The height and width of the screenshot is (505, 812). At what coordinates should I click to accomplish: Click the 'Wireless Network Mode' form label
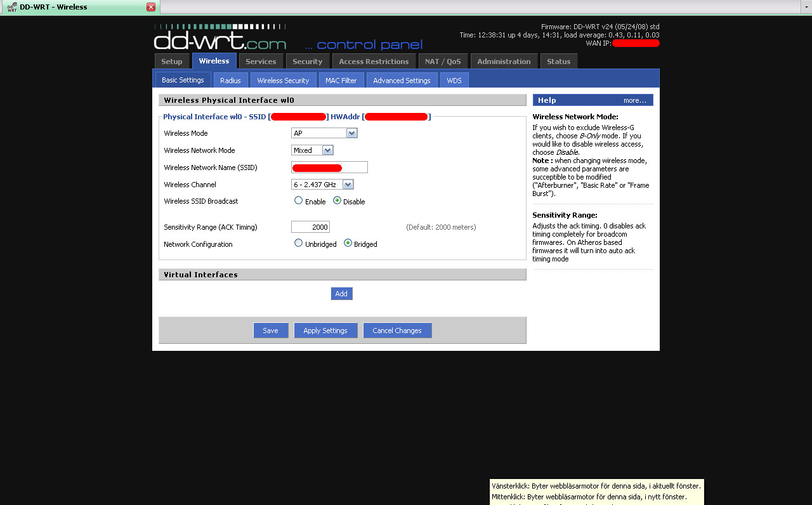coord(199,150)
